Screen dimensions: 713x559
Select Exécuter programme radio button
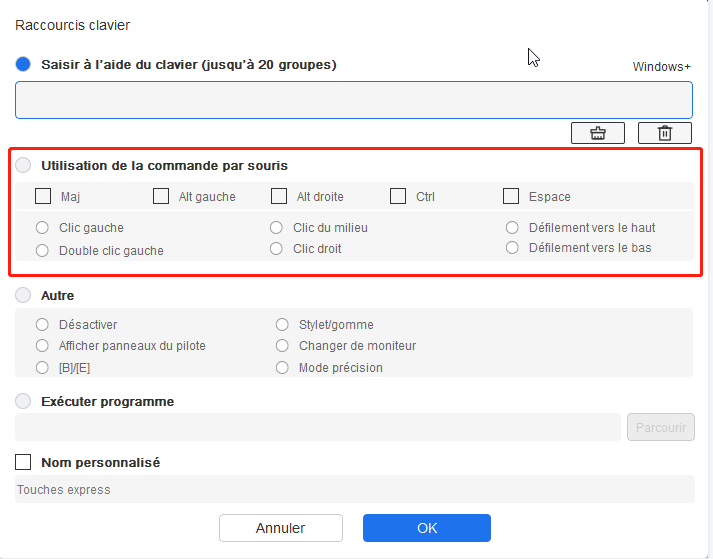pos(23,401)
